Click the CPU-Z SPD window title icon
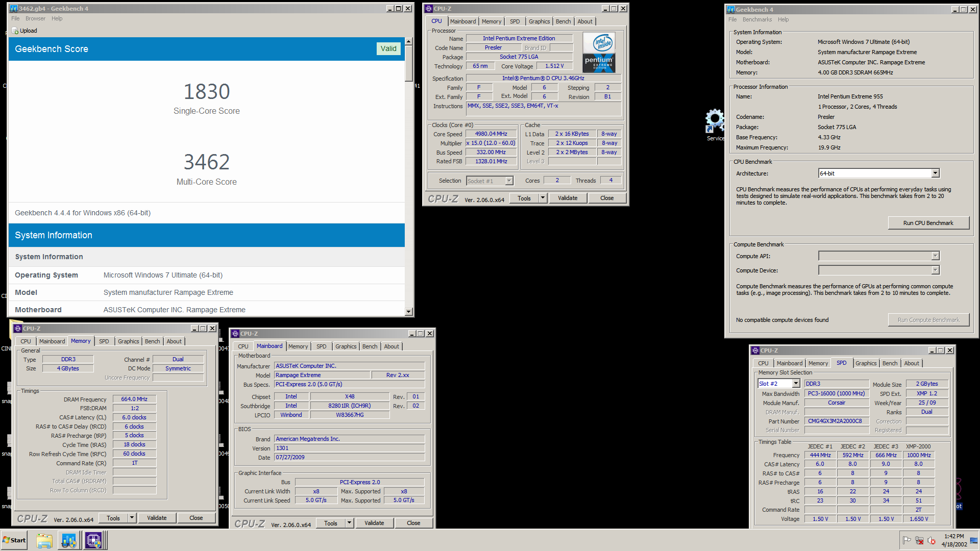Image resolution: width=980 pixels, height=551 pixels. pyautogui.click(x=755, y=350)
